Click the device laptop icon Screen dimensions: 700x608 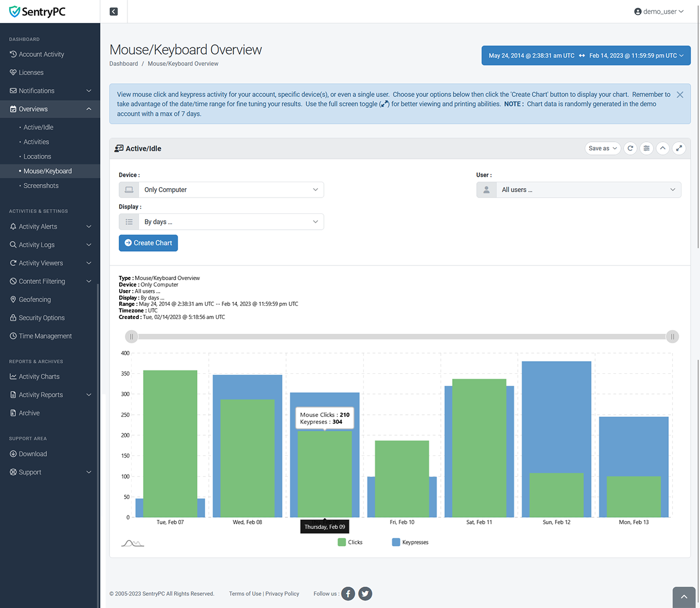[x=129, y=190]
